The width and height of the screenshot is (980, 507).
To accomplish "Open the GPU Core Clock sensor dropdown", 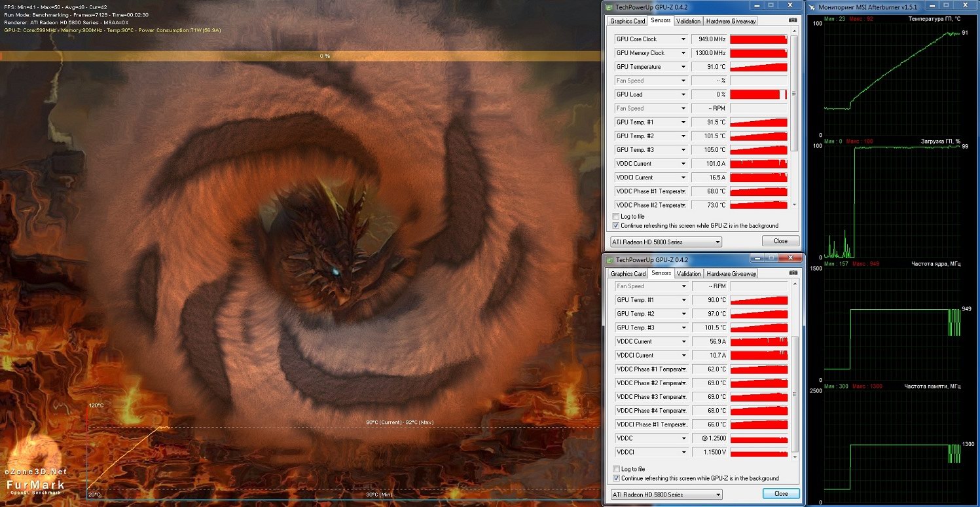I will click(x=683, y=39).
